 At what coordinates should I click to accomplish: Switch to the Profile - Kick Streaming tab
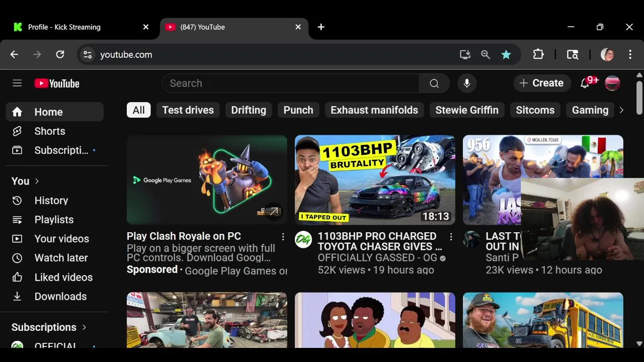[80, 27]
